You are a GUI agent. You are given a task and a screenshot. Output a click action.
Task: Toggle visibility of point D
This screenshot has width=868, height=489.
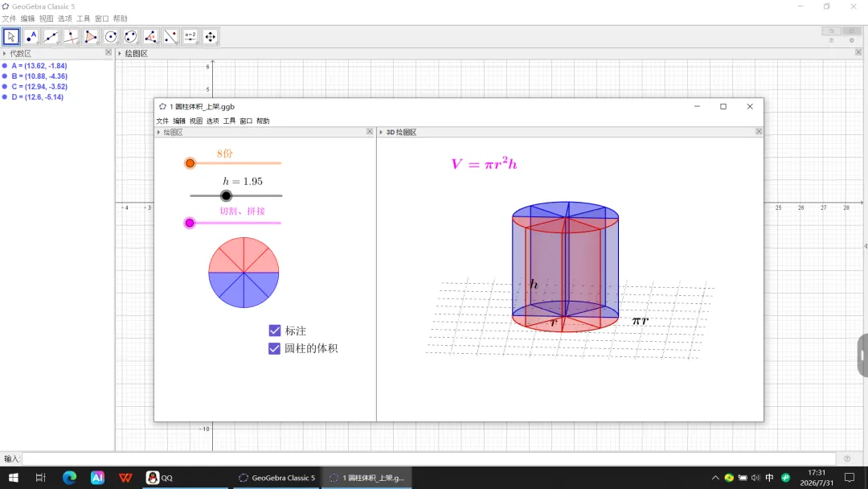point(5,97)
